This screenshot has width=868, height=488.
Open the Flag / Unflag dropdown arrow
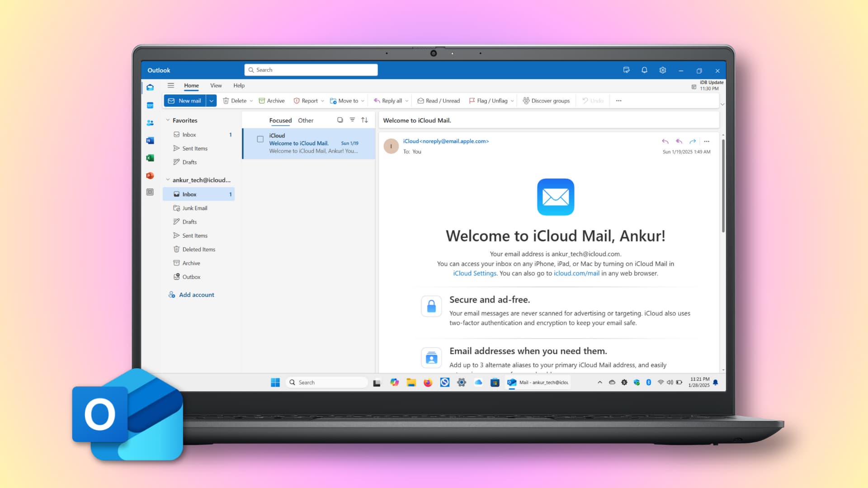point(512,101)
